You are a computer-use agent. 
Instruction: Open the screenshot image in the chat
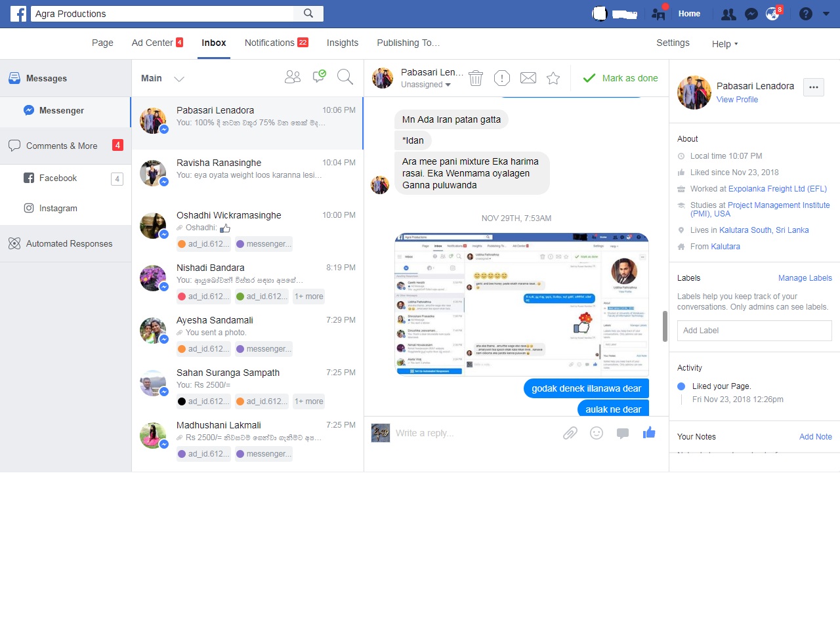(522, 305)
